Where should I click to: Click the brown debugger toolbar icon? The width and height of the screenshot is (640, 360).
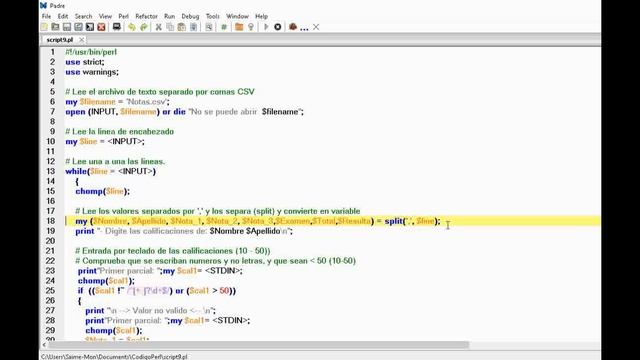(293, 27)
